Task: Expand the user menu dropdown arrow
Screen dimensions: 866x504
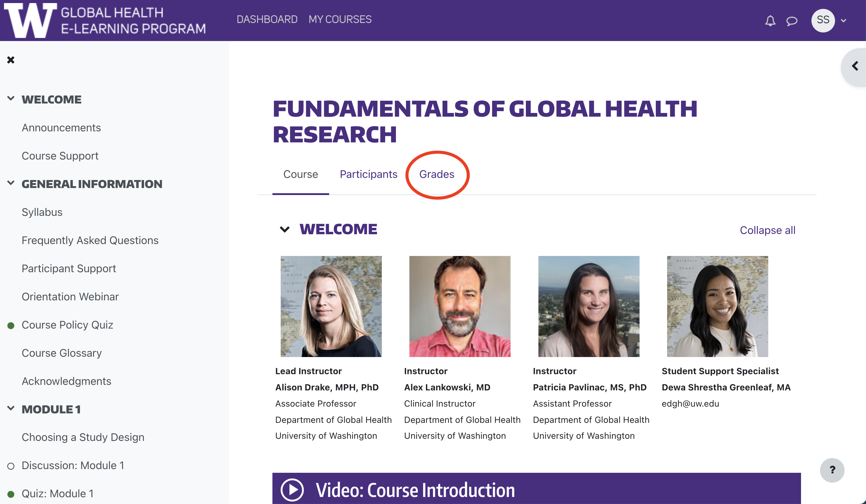Action: [x=843, y=21]
